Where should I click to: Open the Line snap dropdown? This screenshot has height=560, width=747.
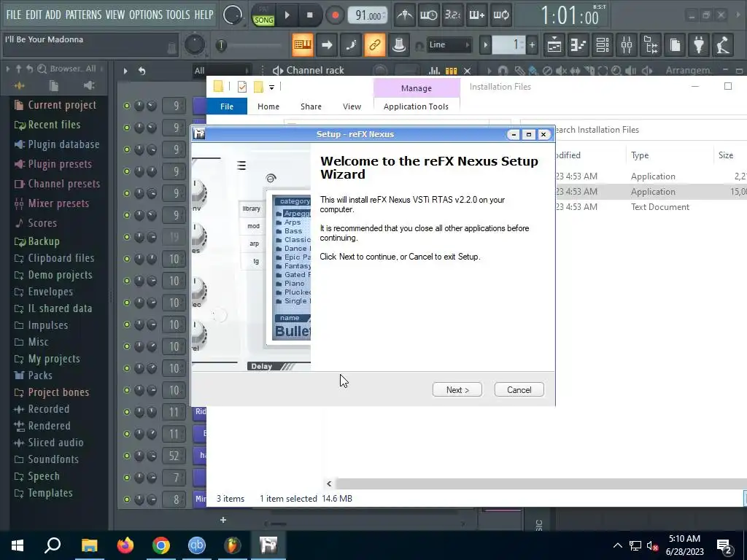[x=449, y=45]
